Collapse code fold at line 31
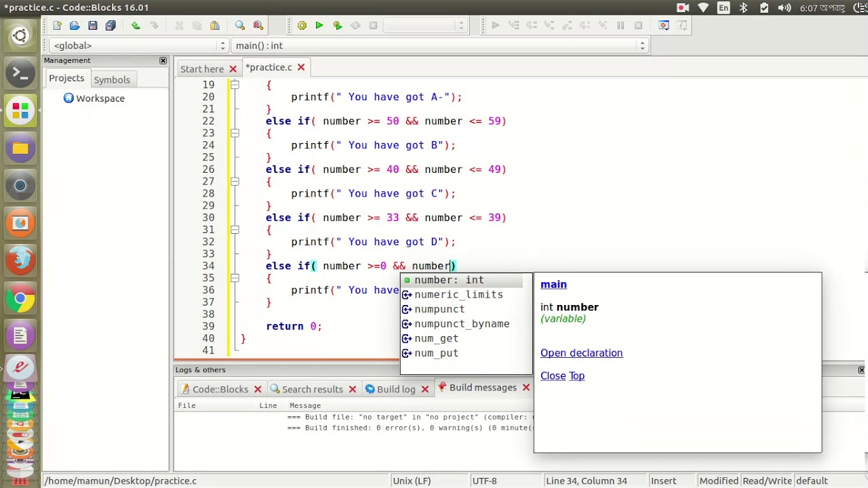The width and height of the screenshot is (868, 488). tap(235, 230)
